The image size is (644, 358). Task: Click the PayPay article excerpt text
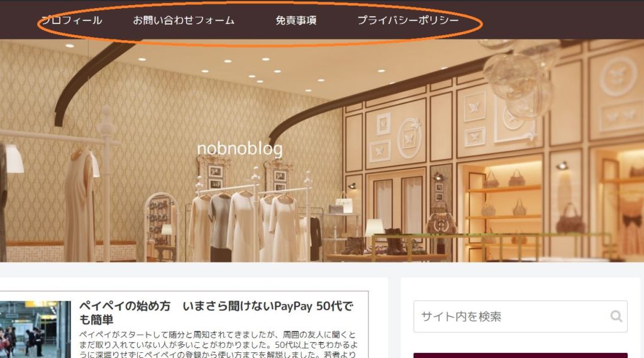[x=218, y=344]
